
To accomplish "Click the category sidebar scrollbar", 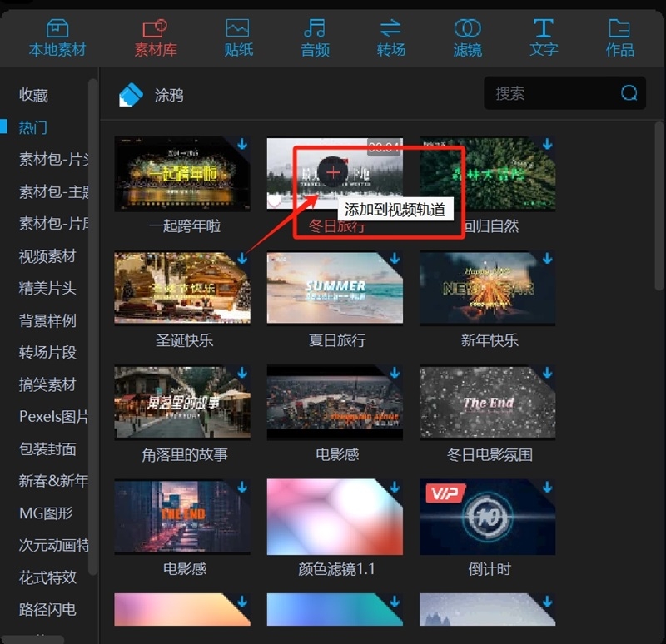I will click(x=92, y=327).
